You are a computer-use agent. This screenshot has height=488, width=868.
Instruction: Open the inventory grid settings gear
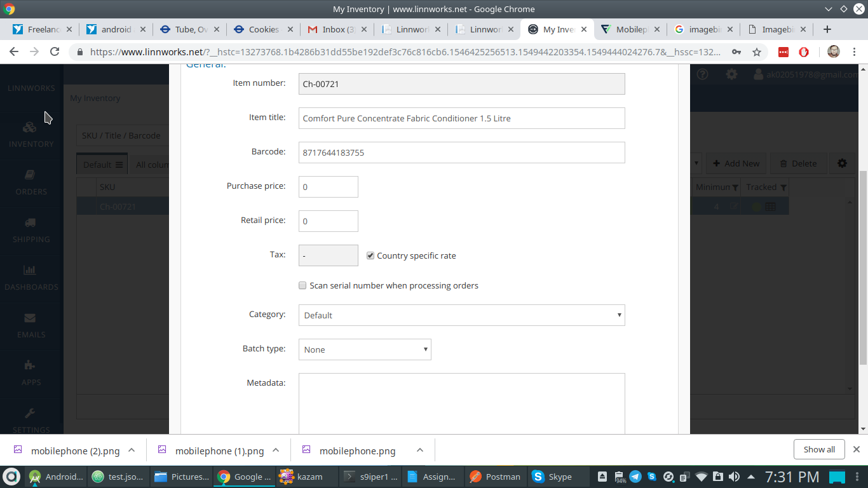[842, 163]
